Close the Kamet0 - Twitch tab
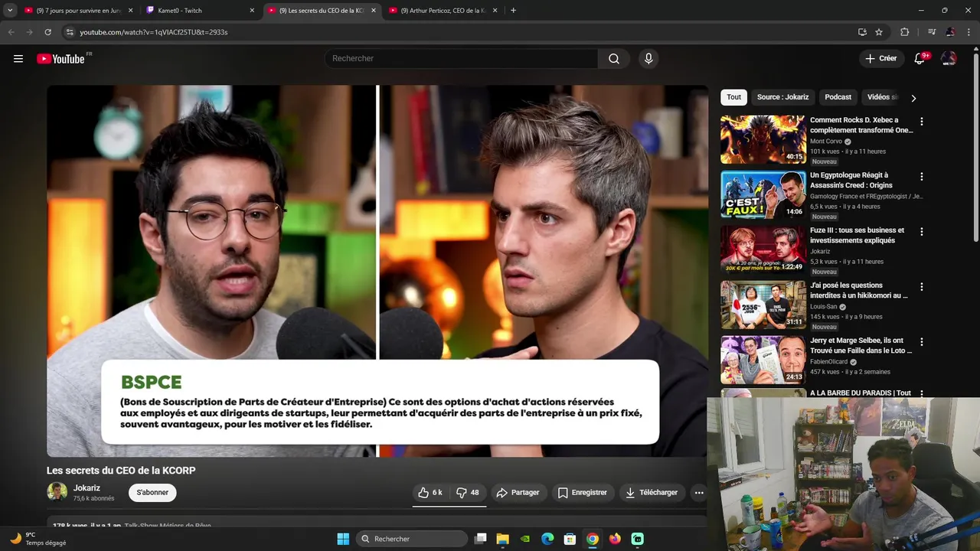Viewport: 980px width, 551px height. 252,11
